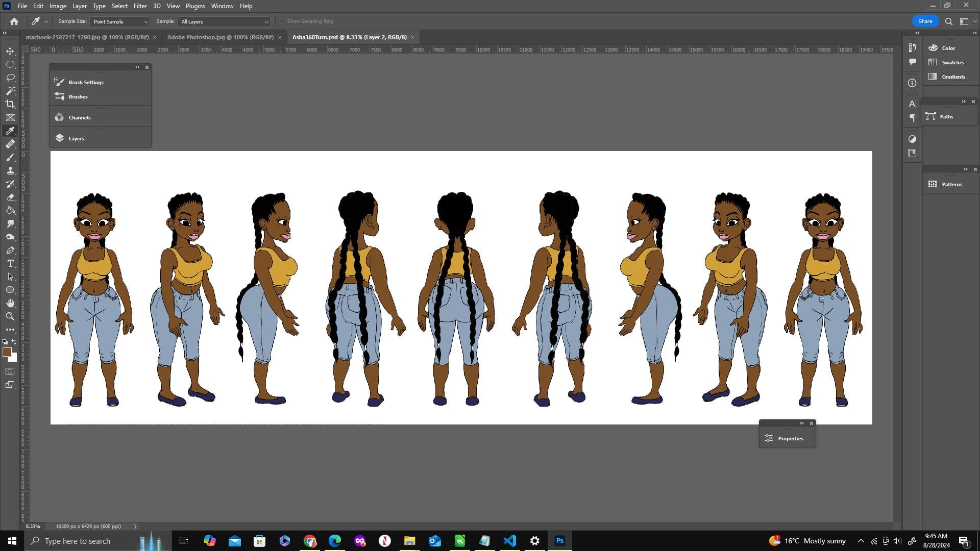Viewport: 980px width, 551px height.
Task: Select the Magic Wand tool
Action: point(10,91)
